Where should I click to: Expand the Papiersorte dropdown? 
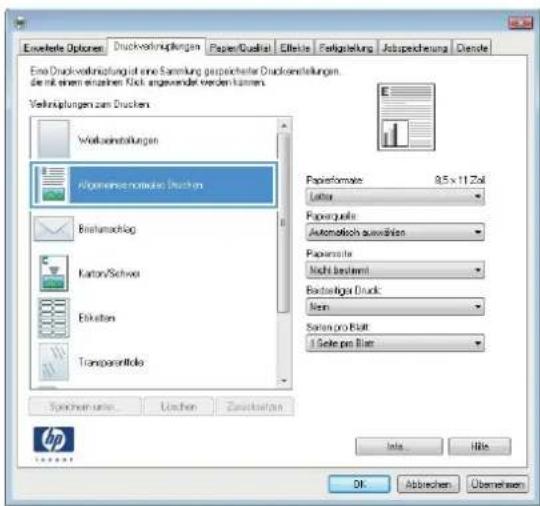[395, 270]
